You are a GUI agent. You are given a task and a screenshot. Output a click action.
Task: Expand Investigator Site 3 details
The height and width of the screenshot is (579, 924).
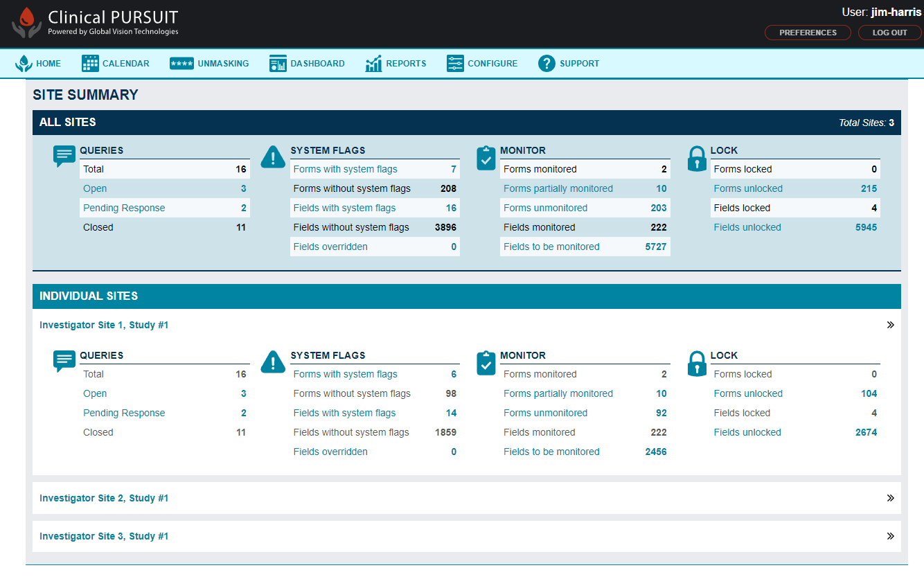(891, 535)
